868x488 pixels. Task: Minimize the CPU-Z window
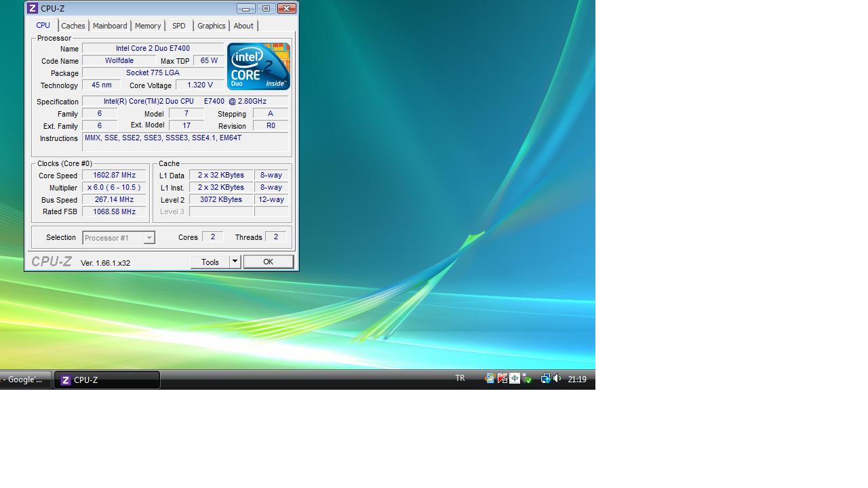pyautogui.click(x=246, y=8)
